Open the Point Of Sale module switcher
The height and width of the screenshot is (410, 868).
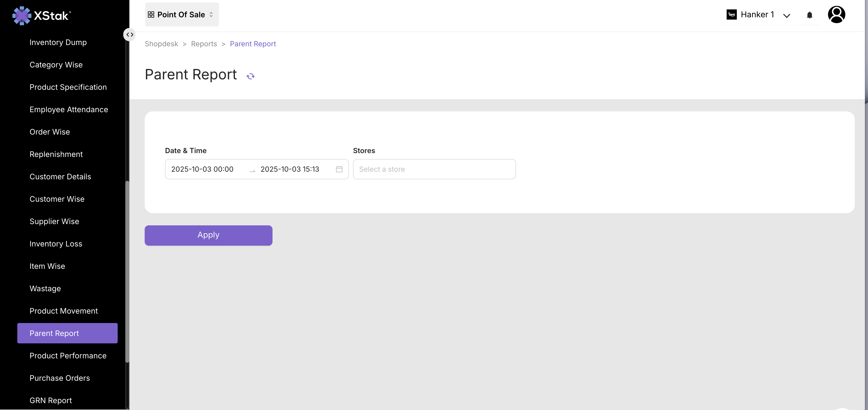182,15
